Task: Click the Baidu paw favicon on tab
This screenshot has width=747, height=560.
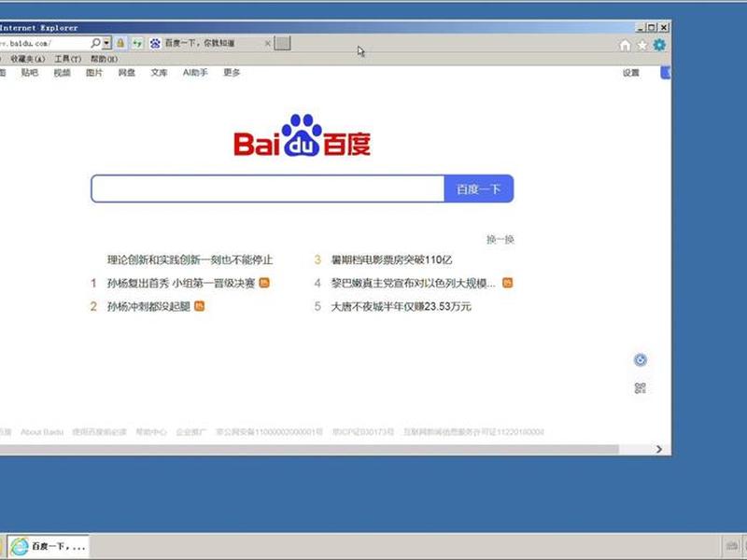Action: 155,43
